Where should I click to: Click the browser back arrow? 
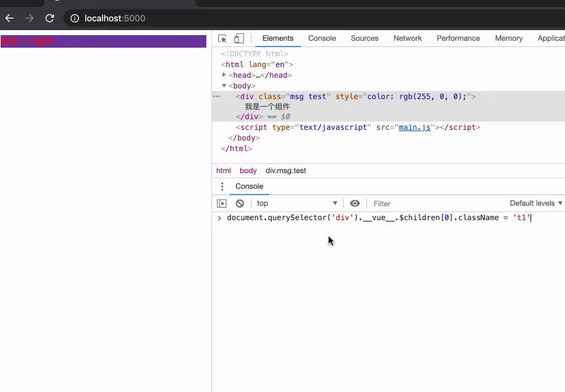[9, 18]
